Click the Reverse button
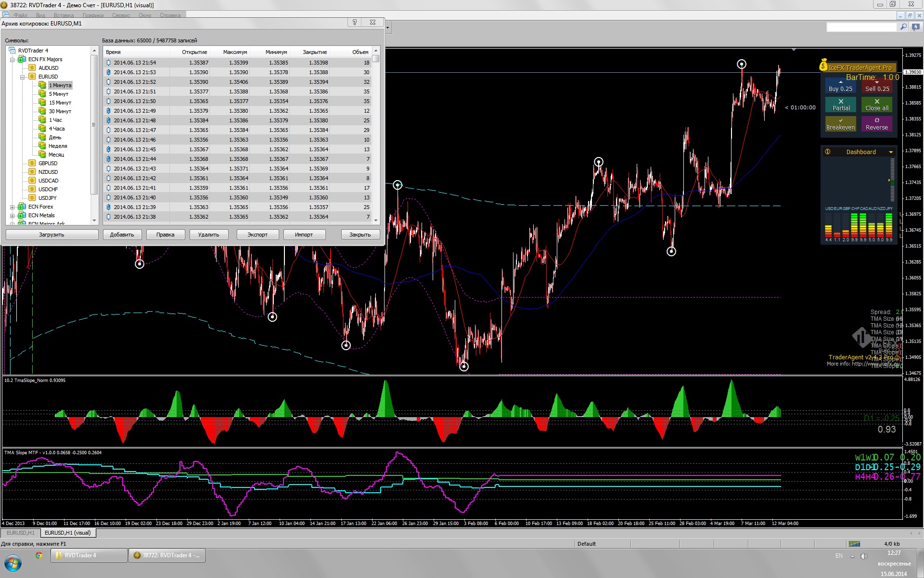Screen dimensions: 924x578 (x=877, y=124)
